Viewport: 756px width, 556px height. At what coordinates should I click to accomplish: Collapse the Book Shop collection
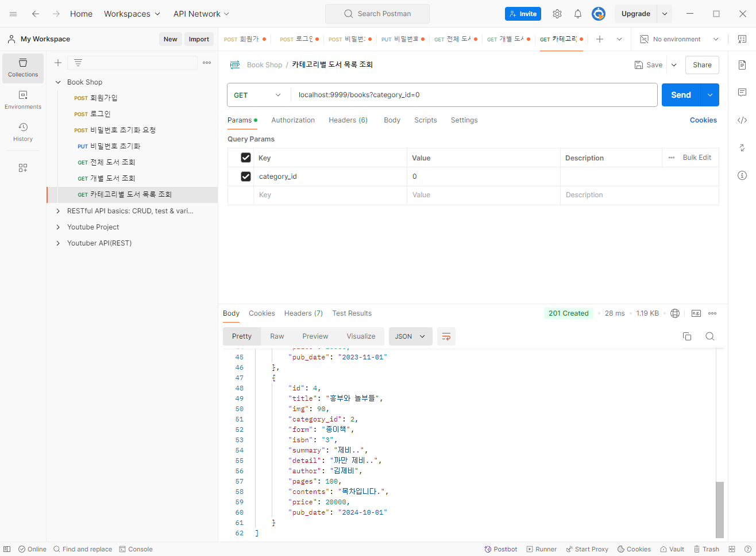(58, 82)
